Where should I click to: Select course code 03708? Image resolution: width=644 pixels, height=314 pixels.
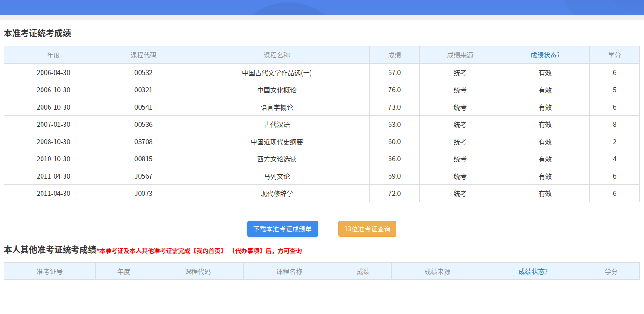[143, 142]
